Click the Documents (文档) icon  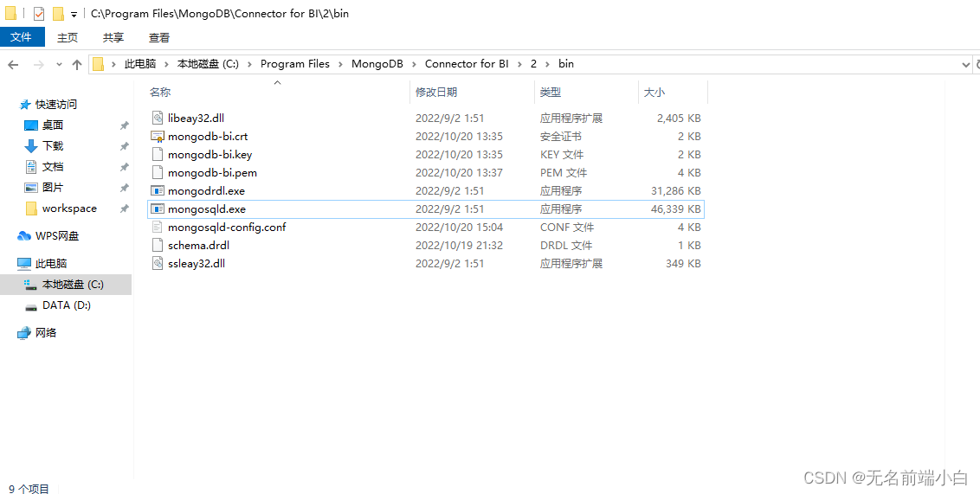30,167
